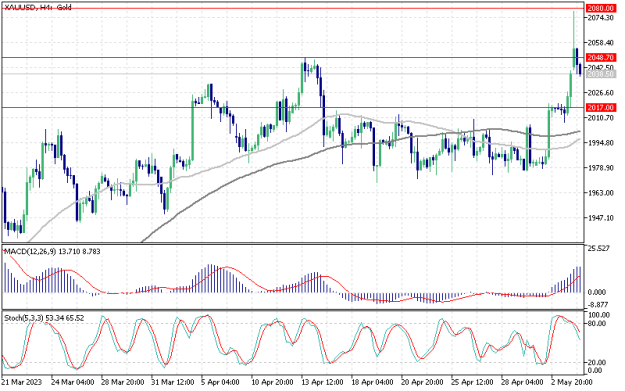Click the 80.00 stochastic level value

597,323
